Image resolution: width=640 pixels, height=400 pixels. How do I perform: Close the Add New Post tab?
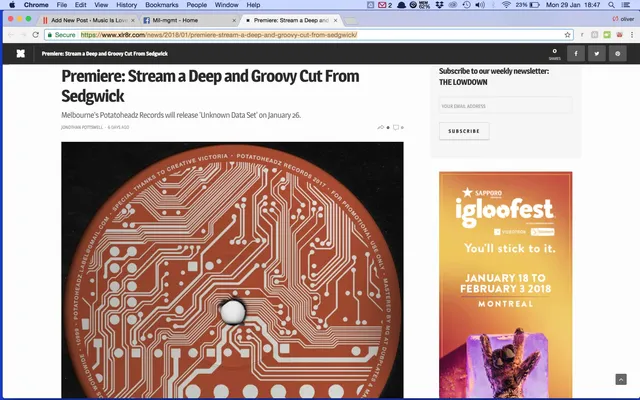pos(133,20)
